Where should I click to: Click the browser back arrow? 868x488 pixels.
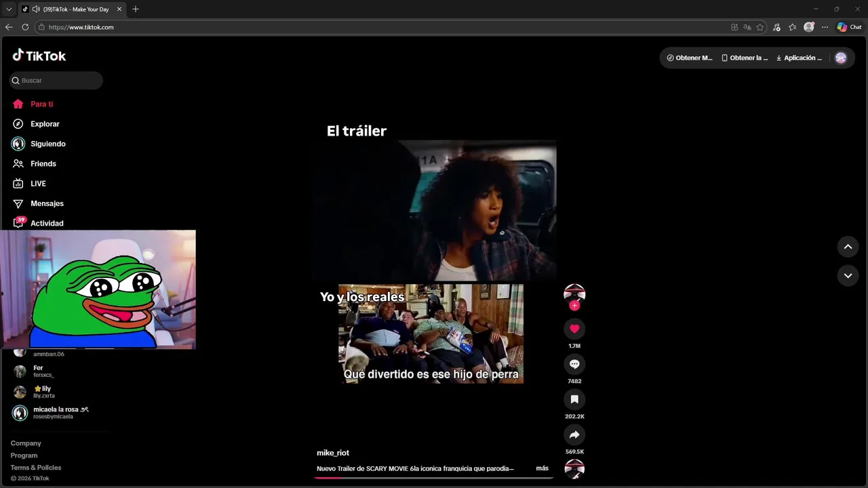point(9,27)
